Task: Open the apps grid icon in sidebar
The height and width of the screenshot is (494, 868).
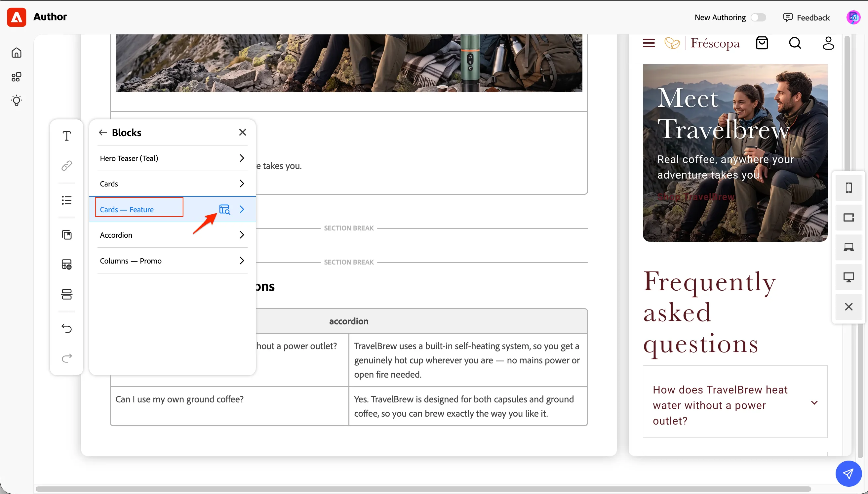Action: click(x=16, y=77)
